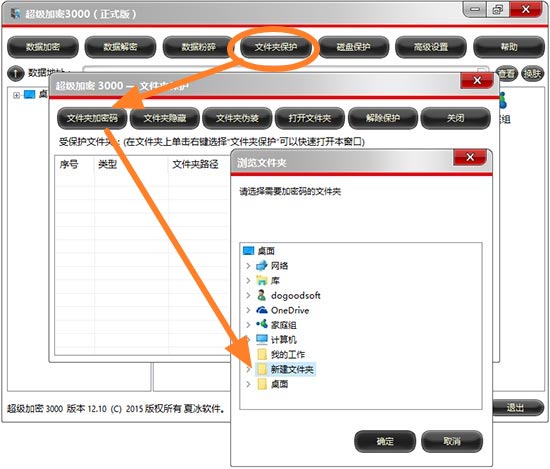Select the 计算机 computer icon
This screenshot has height=469, width=550.
pyautogui.click(x=262, y=339)
